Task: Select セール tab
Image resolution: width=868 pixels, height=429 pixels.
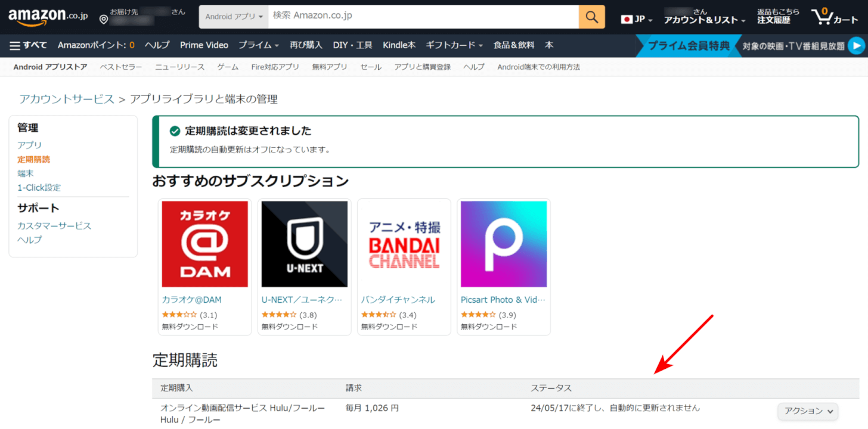Action: click(371, 67)
